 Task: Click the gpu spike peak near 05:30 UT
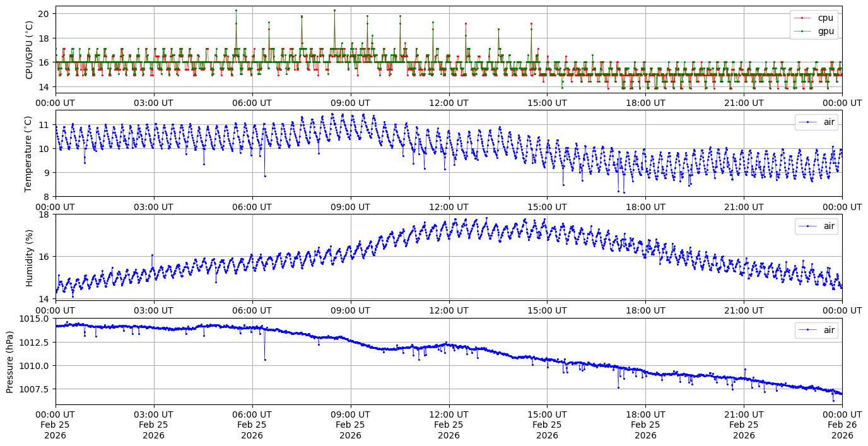pyautogui.click(x=236, y=10)
